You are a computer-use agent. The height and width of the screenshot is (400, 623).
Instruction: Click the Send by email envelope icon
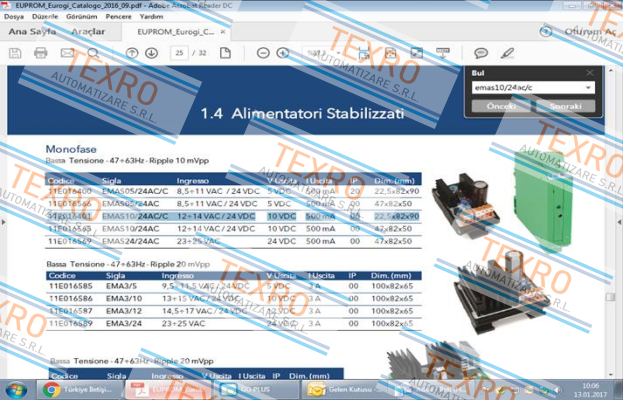click(x=67, y=53)
